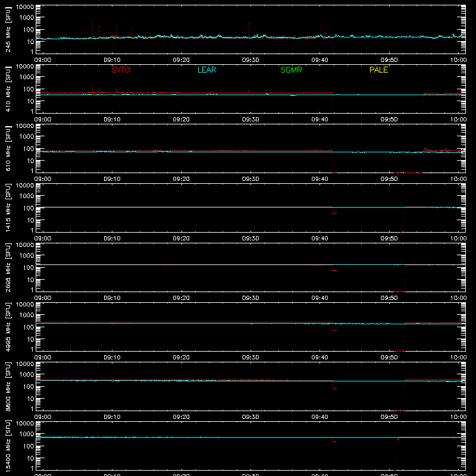The image size is (476, 476).
Task: Click the 09:40 time label under 410 MHz plot
Action: click(x=320, y=120)
